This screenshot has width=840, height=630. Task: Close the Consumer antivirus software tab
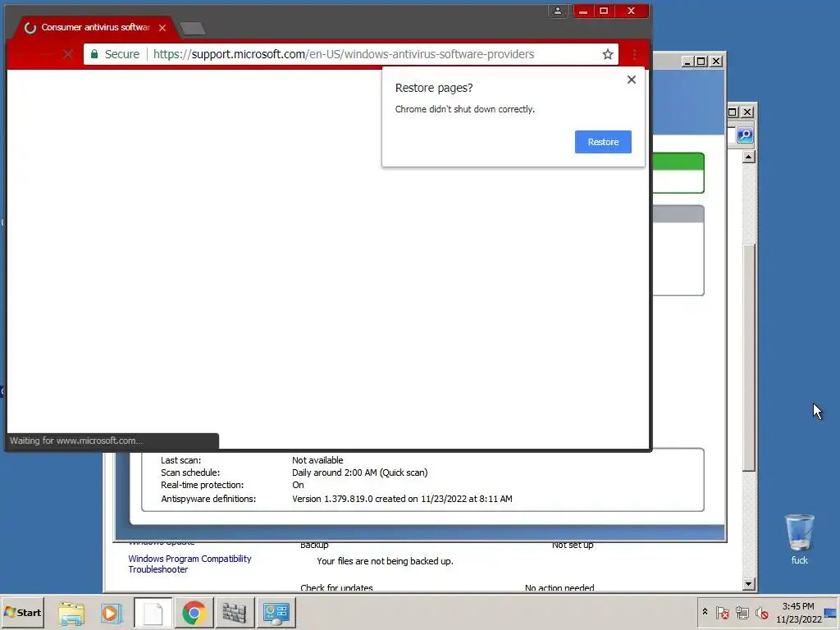coord(162,28)
